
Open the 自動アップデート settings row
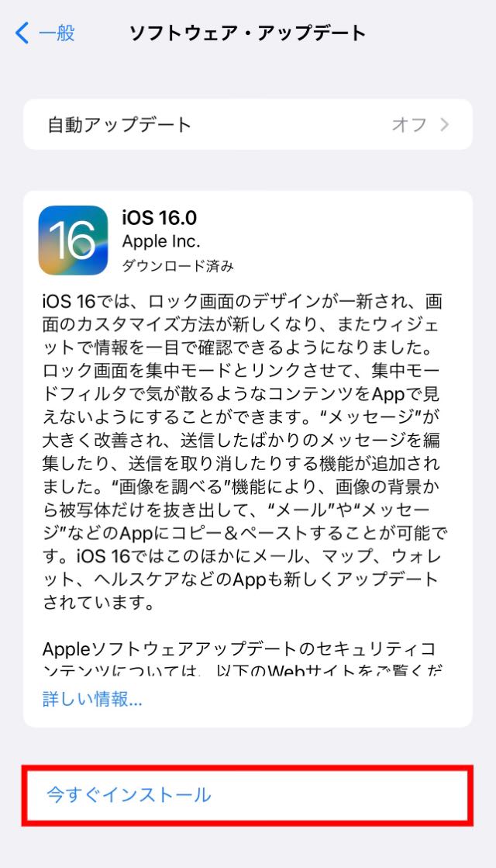(248, 125)
